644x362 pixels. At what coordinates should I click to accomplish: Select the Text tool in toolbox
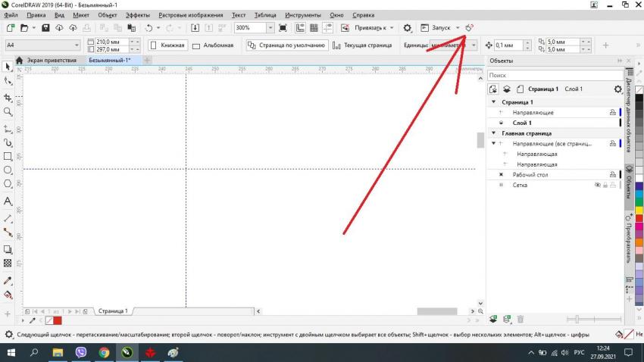coord(8,201)
